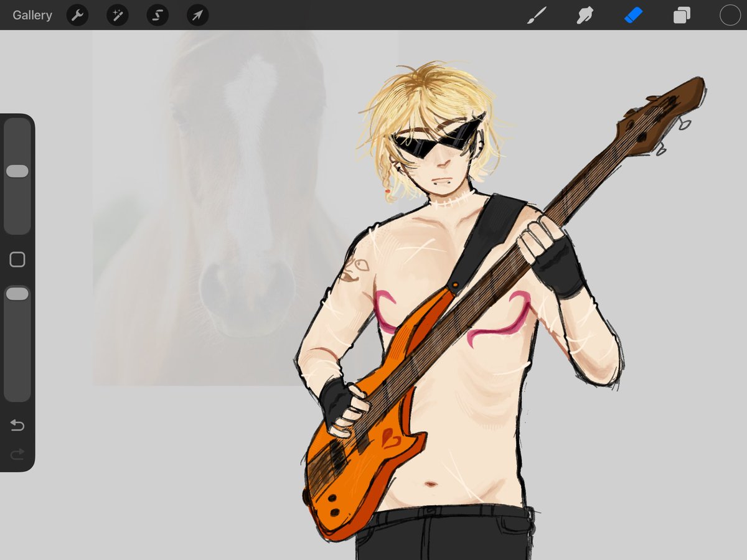
Task: Tap the redo arrow in the sidebar
Action: pyautogui.click(x=17, y=454)
